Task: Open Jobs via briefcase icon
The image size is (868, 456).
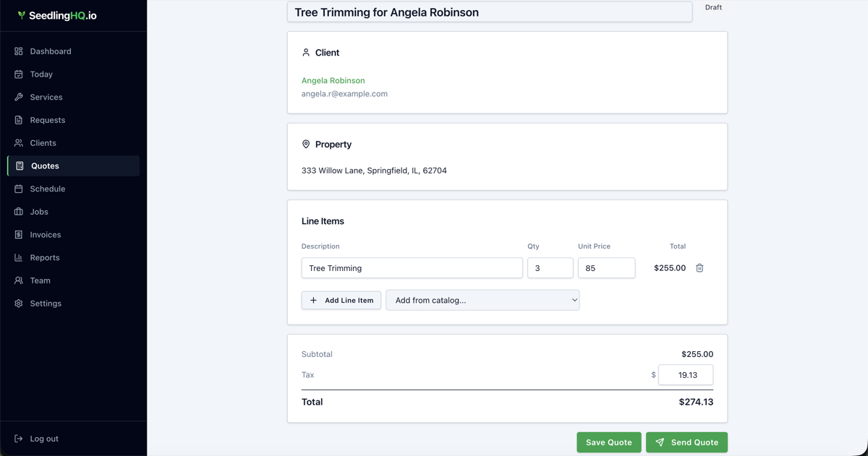Action: point(19,212)
